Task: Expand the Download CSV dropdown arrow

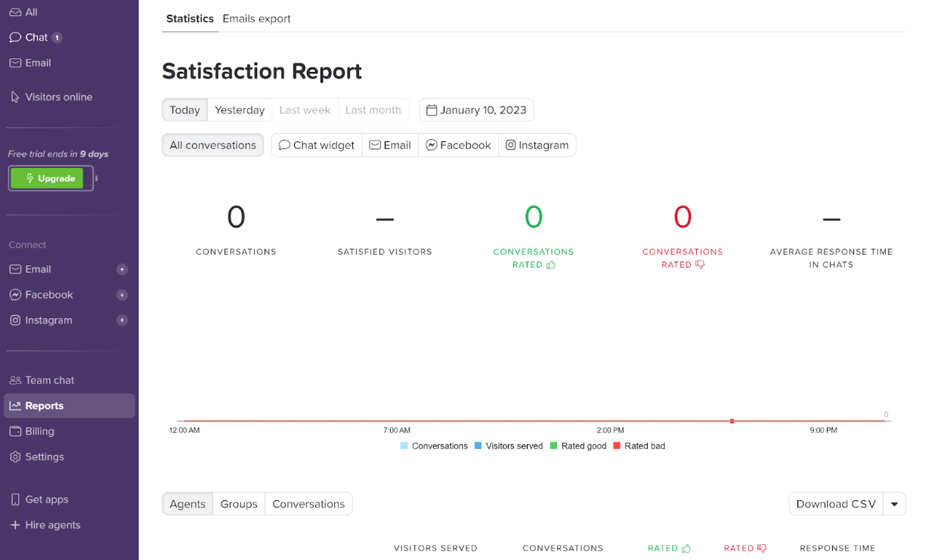Action: coord(894,504)
